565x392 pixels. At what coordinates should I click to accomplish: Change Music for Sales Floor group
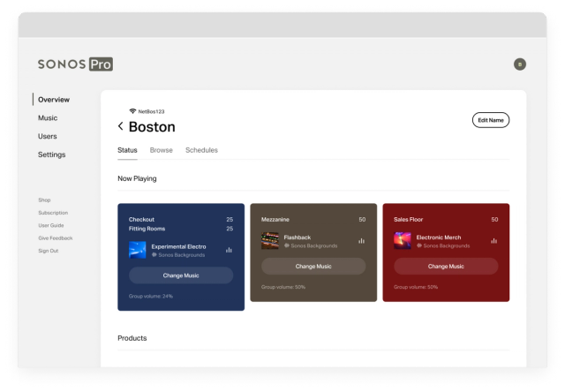pyautogui.click(x=446, y=267)
